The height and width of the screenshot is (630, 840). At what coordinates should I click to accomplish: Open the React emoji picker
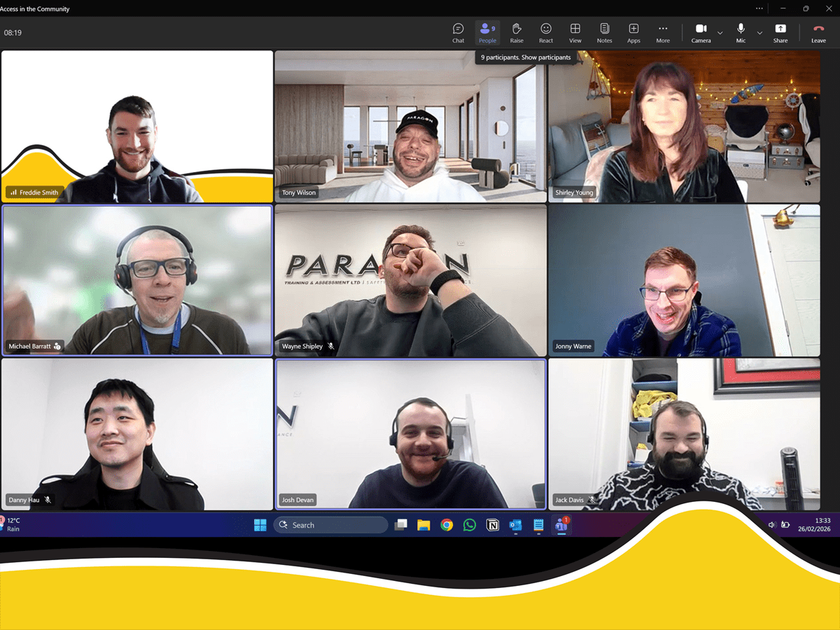click(x=546, y=32)
